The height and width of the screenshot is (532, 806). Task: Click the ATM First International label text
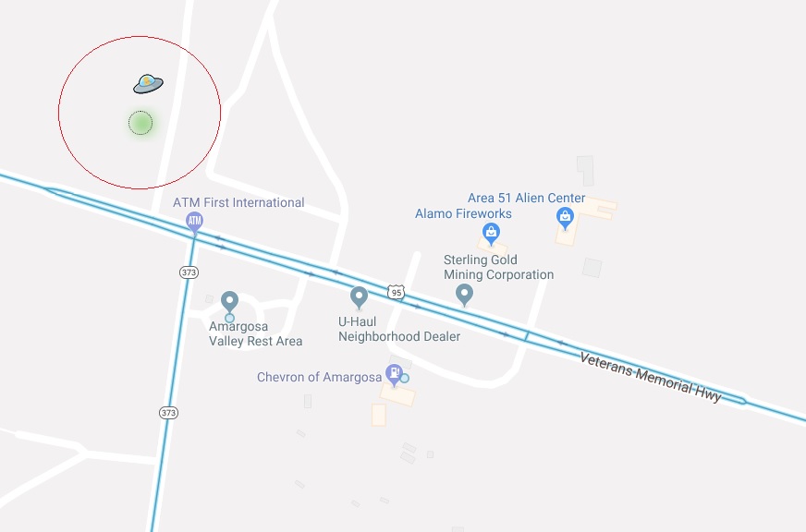[238, 202]
